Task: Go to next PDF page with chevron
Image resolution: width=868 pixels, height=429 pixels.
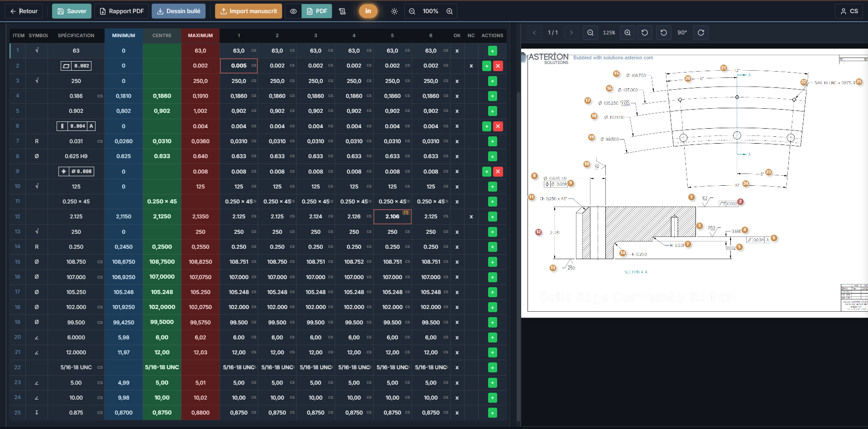Action: pyautogui.click(x=571, y=33)
